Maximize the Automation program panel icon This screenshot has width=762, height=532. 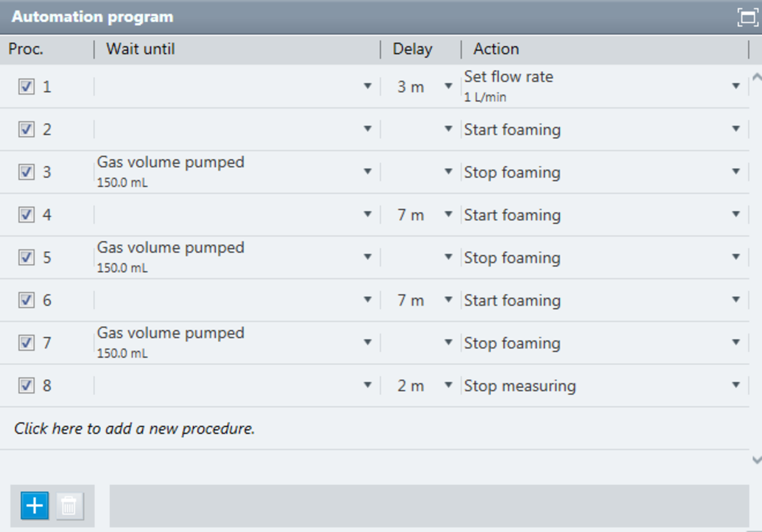point(747,17)
